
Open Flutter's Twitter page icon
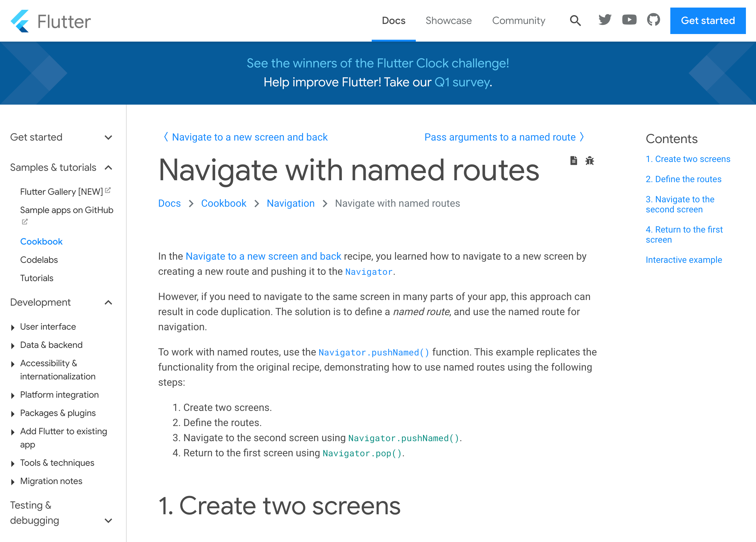(x=605, y=20)
